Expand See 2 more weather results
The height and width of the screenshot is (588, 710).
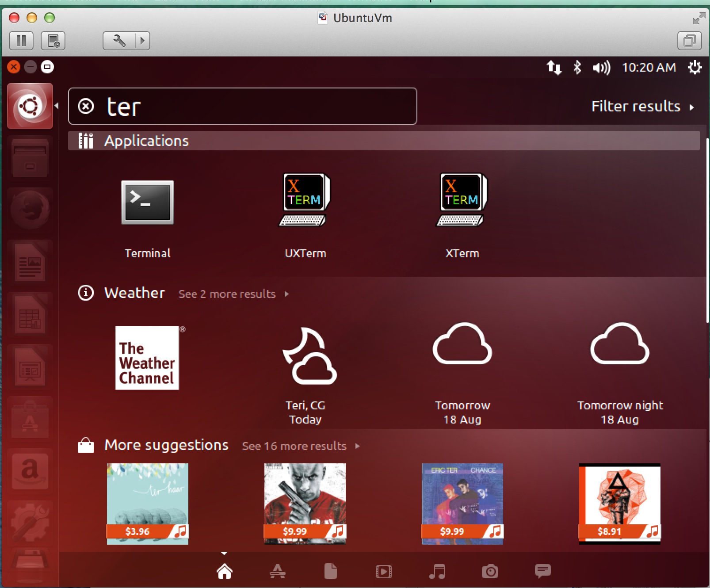pyautogui.click(x=233, y=294)
